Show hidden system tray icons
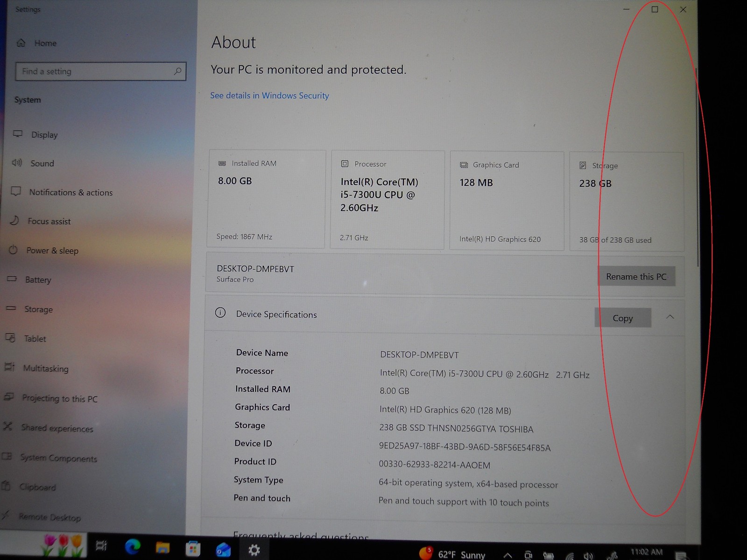This screenshot has width=747, height=560. click(507, 555)
